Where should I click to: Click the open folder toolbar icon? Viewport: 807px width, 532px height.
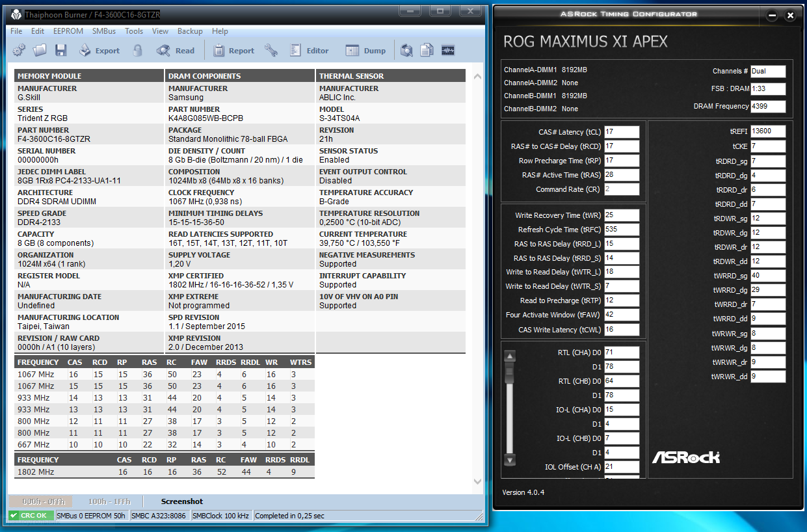click(x=40, y=50)
